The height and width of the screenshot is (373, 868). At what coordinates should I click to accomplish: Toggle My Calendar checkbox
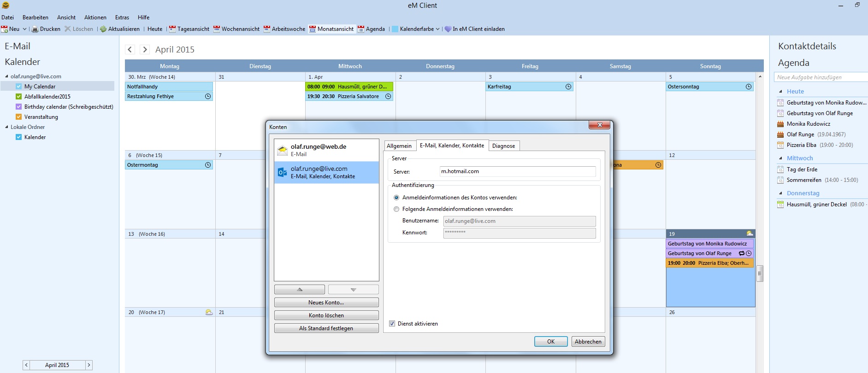tap(19, 87)
